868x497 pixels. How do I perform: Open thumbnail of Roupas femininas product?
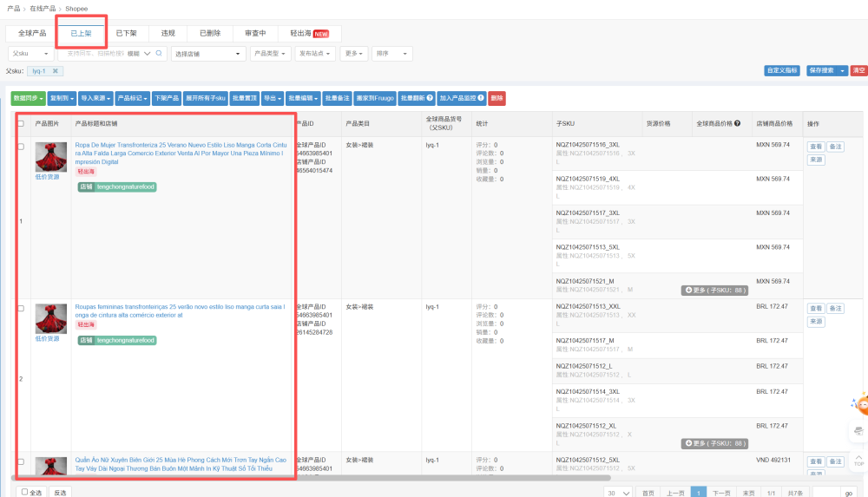coord(51,318)
